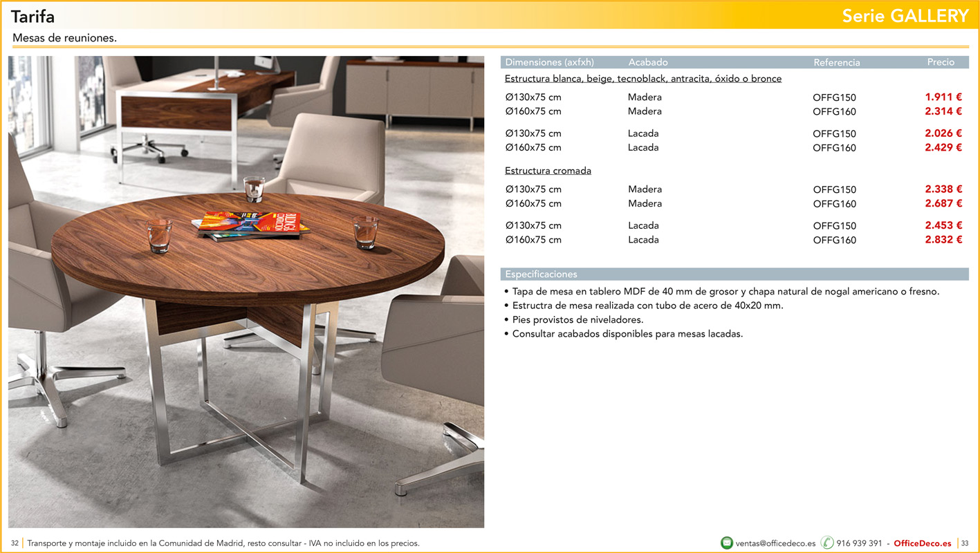Click the Estructura cromada subheading
Screen dimensions: 980x553
[x=548, y=171]
